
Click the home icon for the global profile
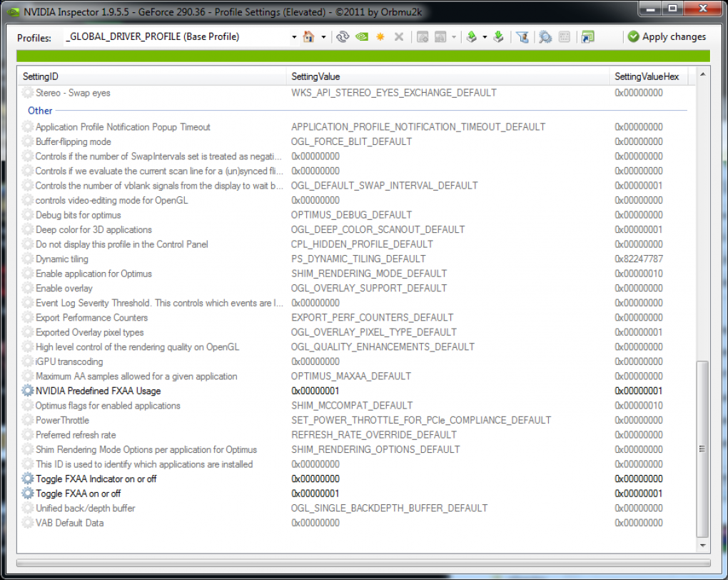pyautogui.click(x=308, y=36)
